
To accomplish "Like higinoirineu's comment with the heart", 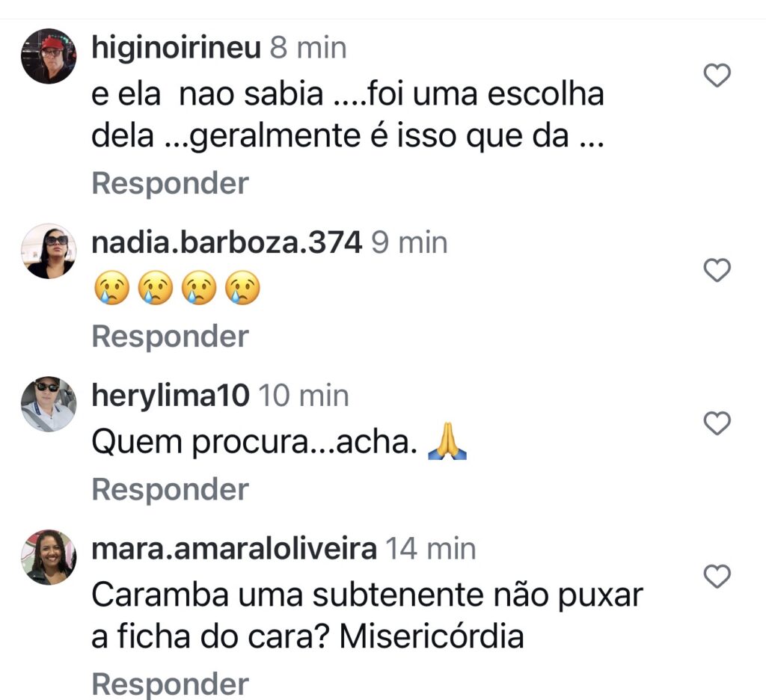I will coord(717,76).
